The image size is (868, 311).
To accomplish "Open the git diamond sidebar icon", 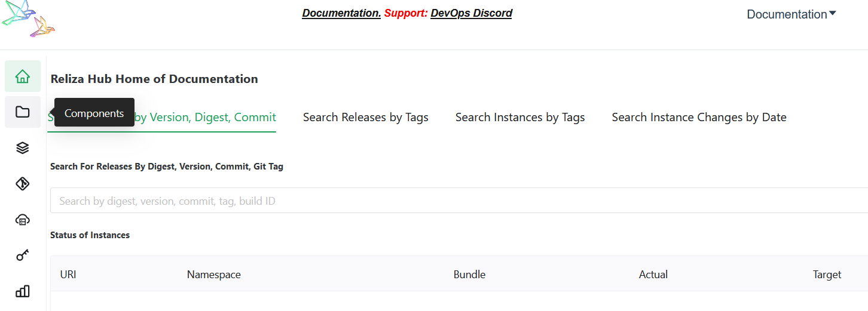I will tap(23, 184).
